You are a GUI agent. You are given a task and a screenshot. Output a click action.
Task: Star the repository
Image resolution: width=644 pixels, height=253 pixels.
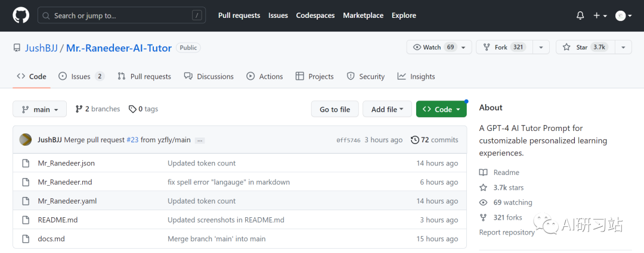click(x=586, y=47)
